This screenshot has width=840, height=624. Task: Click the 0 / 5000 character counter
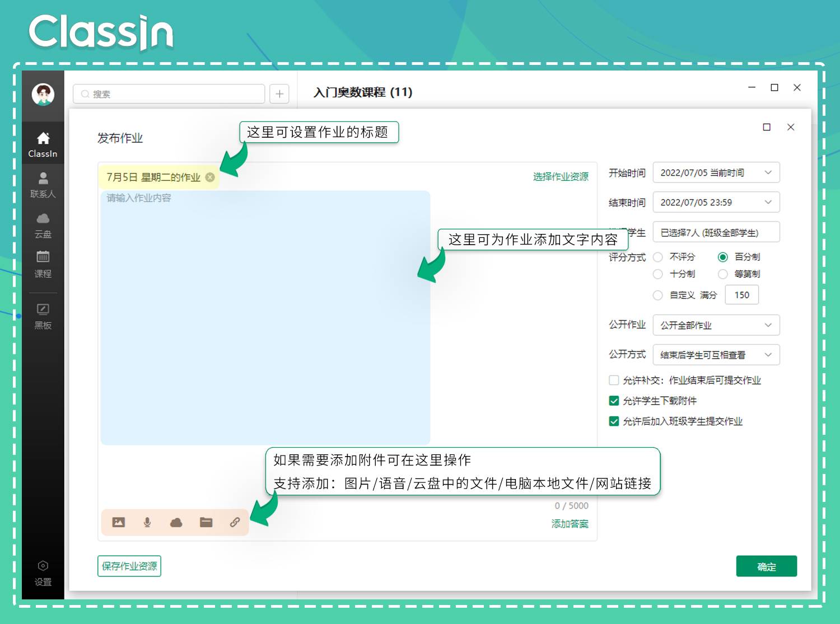tap(572, 506)
